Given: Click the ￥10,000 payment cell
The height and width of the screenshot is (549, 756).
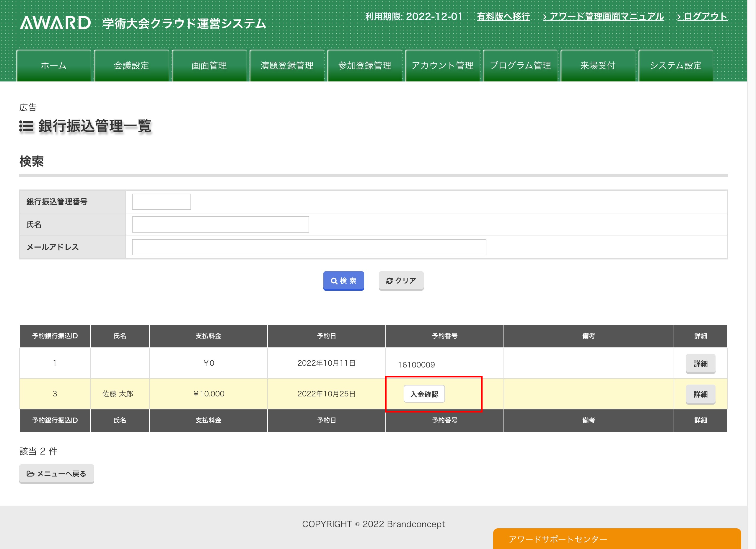Looking at the screenshot, I should (x=209, y=394).
